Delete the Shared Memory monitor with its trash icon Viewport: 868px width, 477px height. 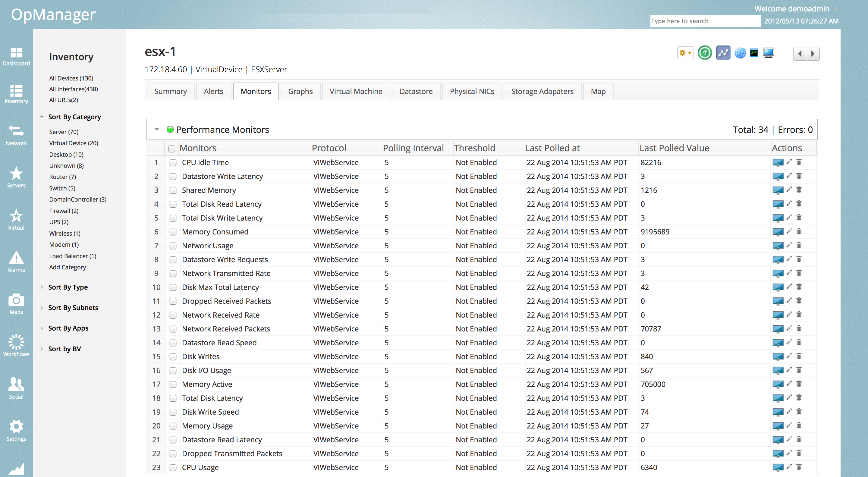pos(799,190)
